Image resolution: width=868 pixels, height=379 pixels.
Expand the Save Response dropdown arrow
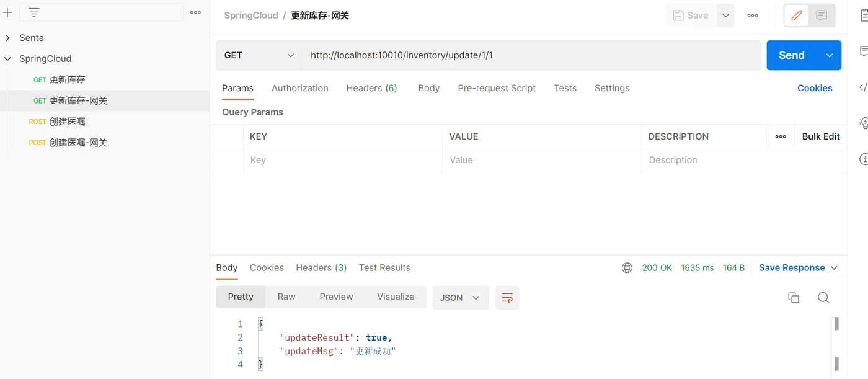point(834,268)
